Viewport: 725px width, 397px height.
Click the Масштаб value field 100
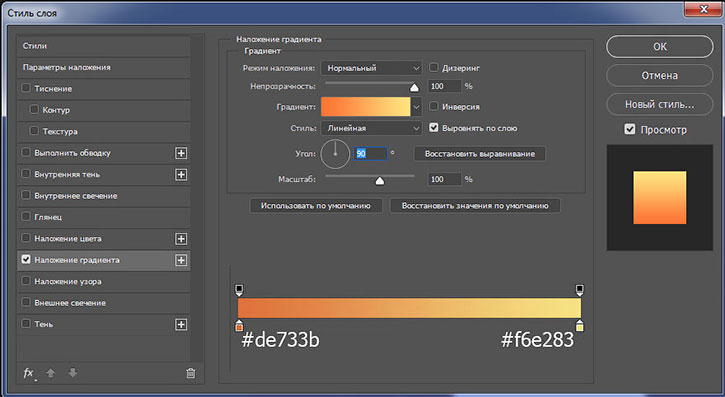coord(444,179)
